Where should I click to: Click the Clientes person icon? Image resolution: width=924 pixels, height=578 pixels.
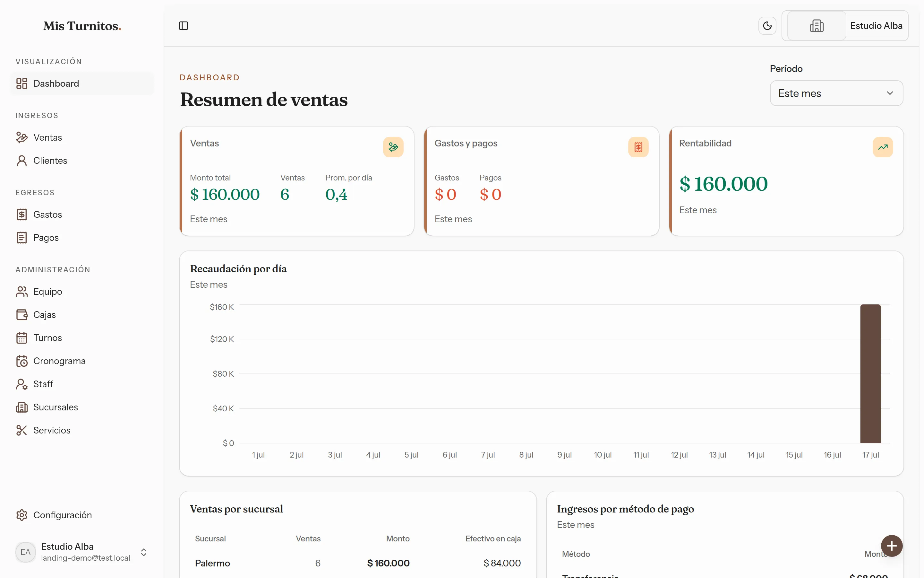click(22, 161)
